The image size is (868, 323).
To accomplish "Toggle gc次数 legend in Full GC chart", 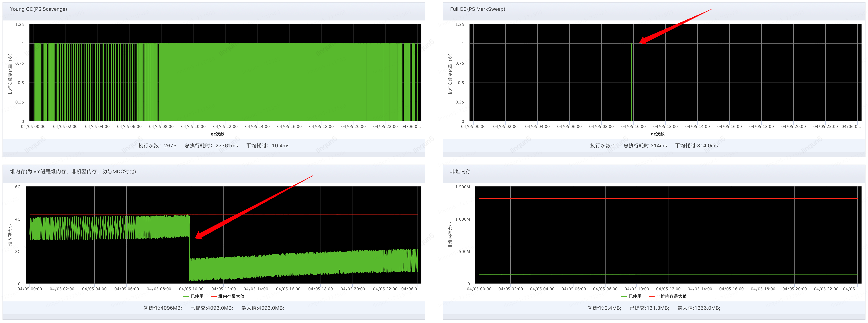I will 654,134.
